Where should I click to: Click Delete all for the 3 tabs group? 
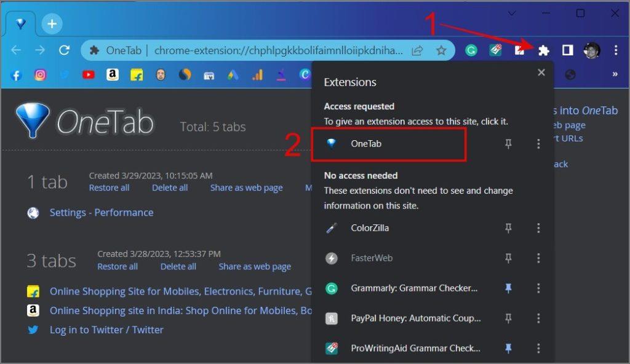click(x=178, y=267)
